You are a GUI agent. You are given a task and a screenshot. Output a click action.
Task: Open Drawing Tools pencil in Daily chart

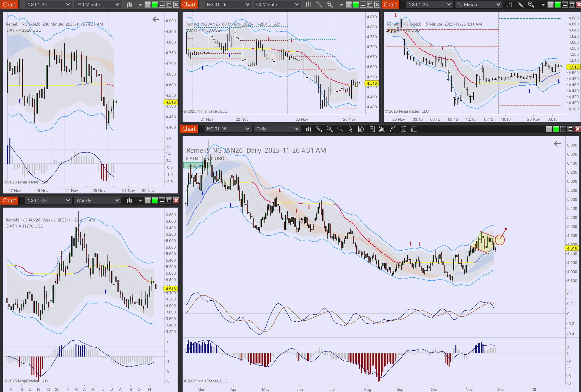319,129
